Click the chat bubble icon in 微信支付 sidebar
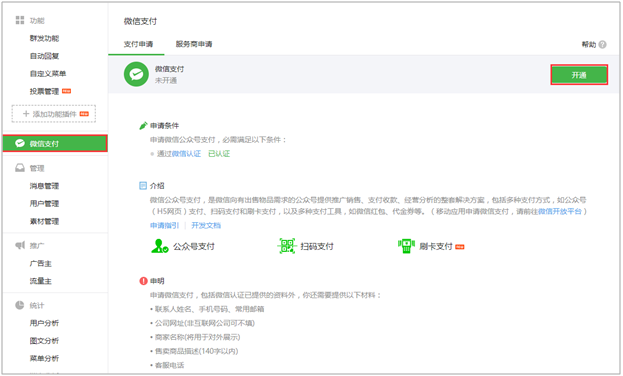The height and width of the screenshot is (376, 623). pos(20,143)
